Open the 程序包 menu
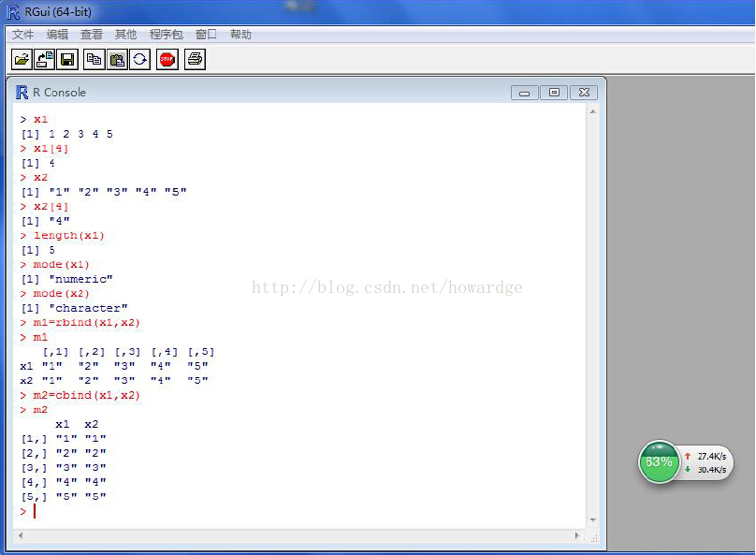The image size is (756, 555). (166, 35)
